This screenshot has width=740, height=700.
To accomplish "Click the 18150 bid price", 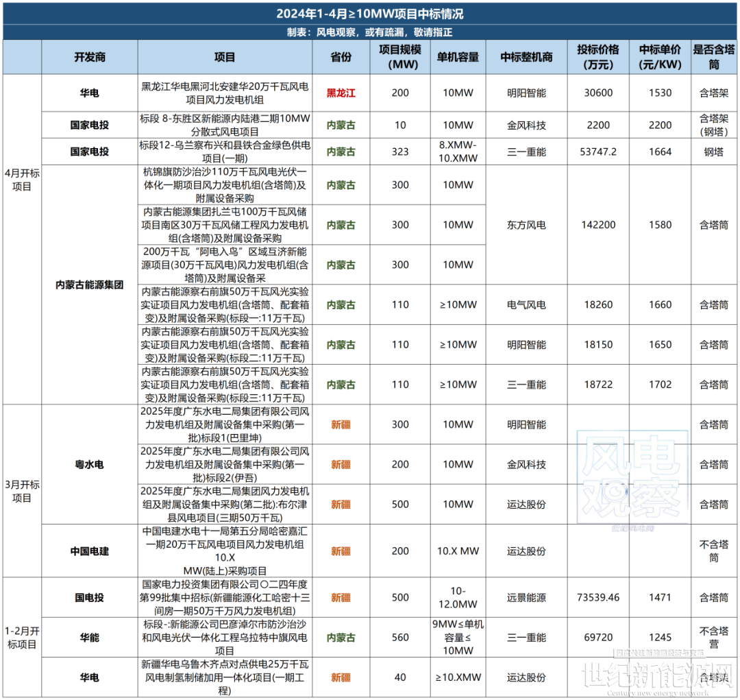I will pos(598,345).
